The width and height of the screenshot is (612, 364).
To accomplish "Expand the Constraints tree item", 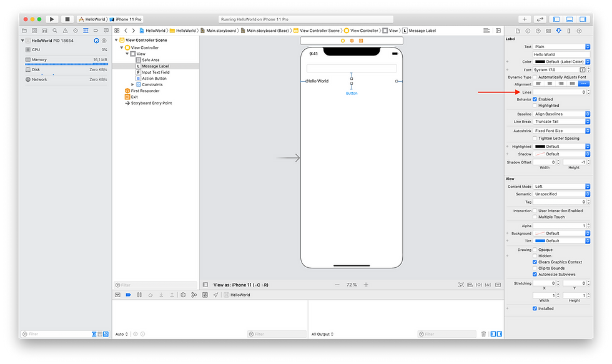I will click(132, 85).
